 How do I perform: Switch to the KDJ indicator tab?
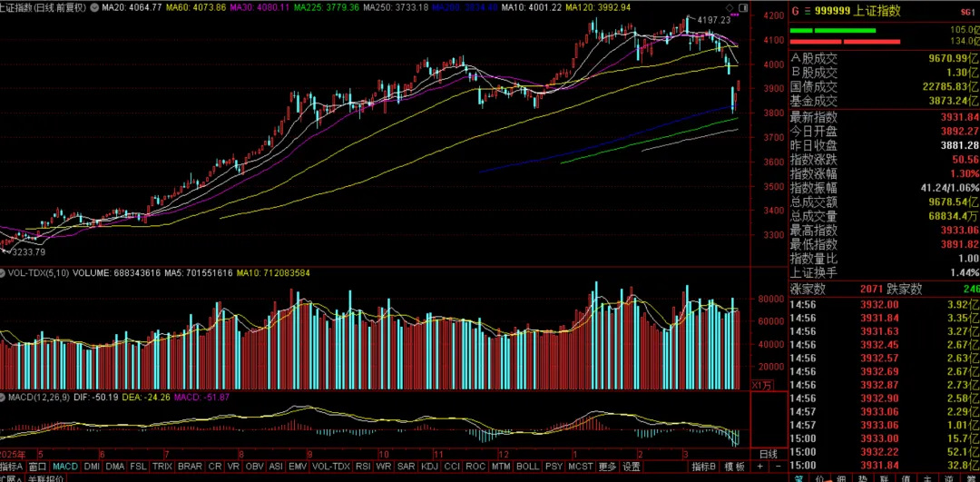(429, 467)
